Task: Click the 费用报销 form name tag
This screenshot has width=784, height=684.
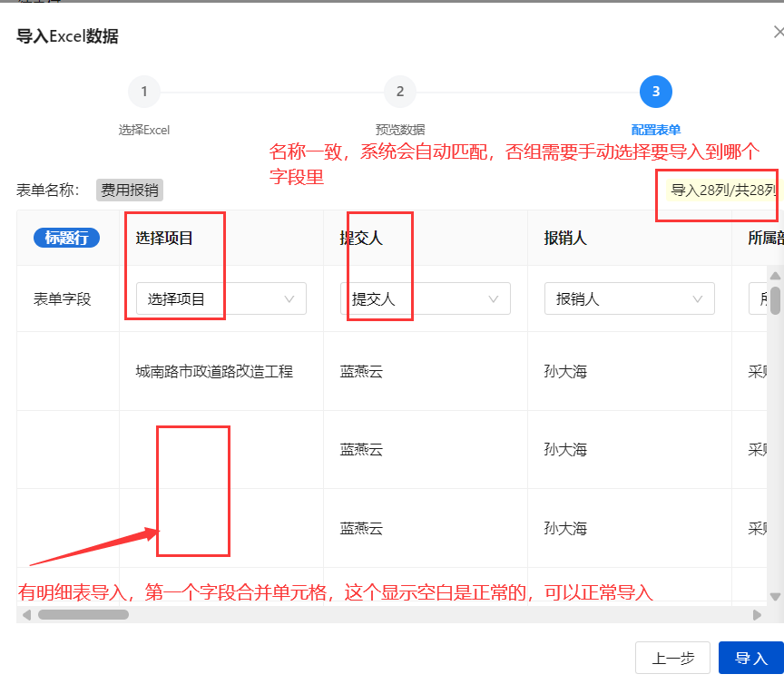Action: [x=130, y=190]
